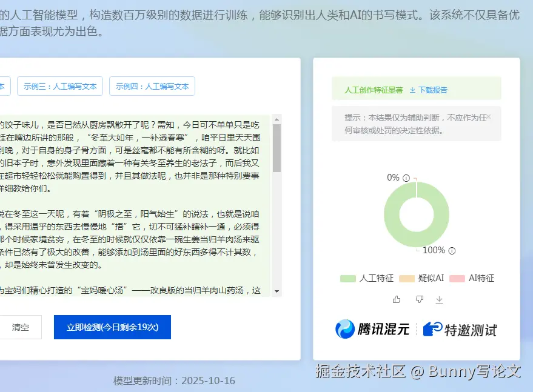Screen dimensions: 533x392
Task: Close the hint notice with the X
Action: pos(489,117)
